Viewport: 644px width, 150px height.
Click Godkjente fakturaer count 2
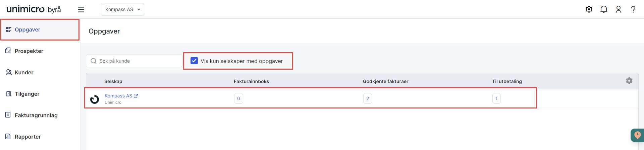[x=368, y=98]
